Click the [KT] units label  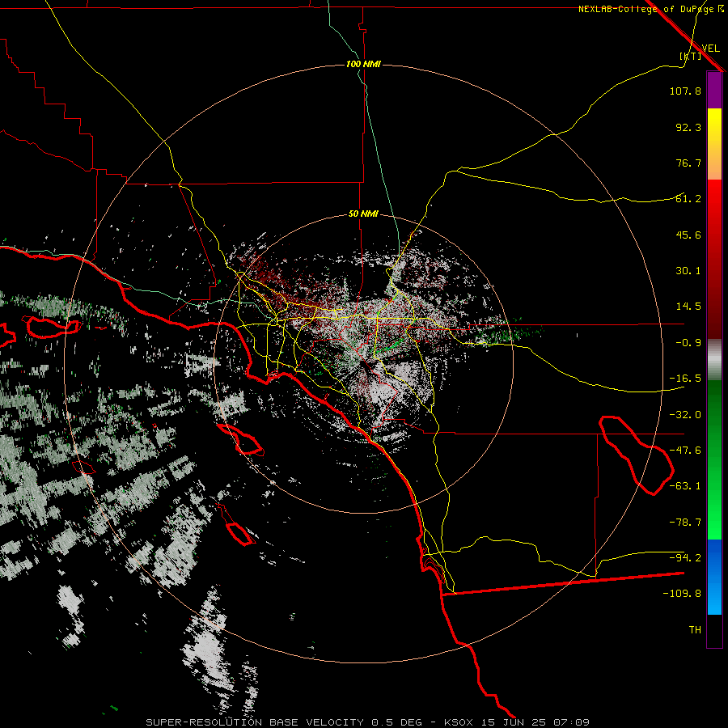click(691, 56)
